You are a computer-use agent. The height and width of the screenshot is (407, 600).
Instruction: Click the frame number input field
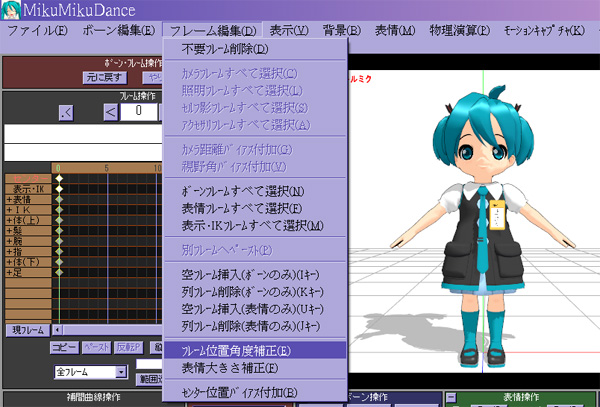[139, 112]
